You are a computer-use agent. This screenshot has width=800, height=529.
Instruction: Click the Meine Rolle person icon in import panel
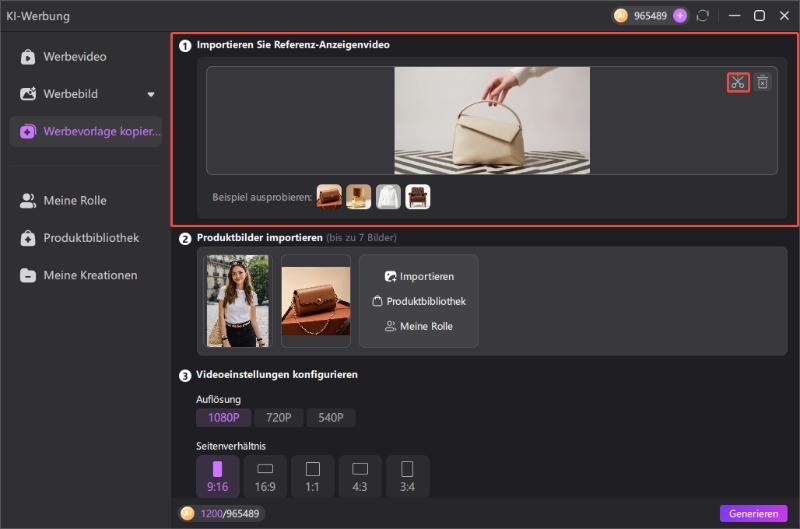coord(390,326)
